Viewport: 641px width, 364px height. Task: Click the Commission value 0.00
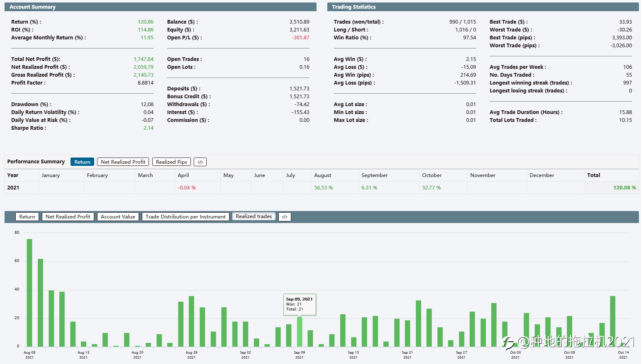(305, 120)
